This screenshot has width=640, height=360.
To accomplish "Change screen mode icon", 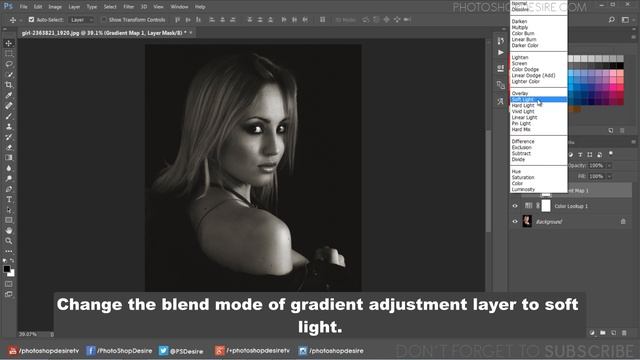I will click(x=9, y=294).
